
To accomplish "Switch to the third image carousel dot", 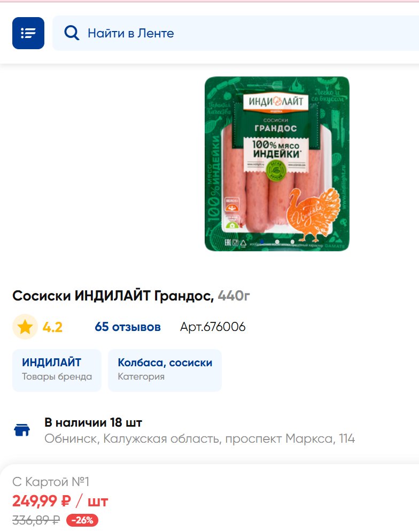I will (x=292, y=242).
